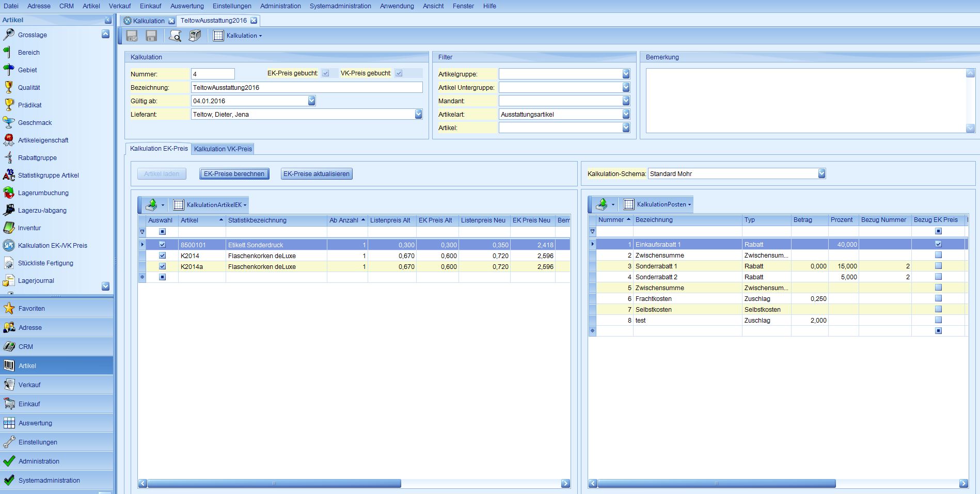Click the EK-Preise berechnen button
Image resolution: width=980 pixels, height=494 pixels.
click(x=234, y=174)
